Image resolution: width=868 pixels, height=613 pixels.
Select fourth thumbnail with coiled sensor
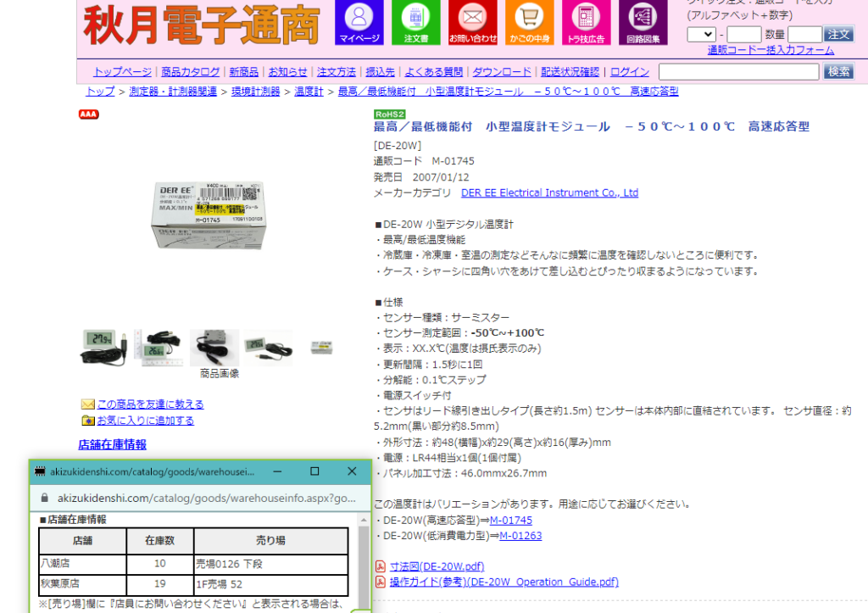coord(269,348)
